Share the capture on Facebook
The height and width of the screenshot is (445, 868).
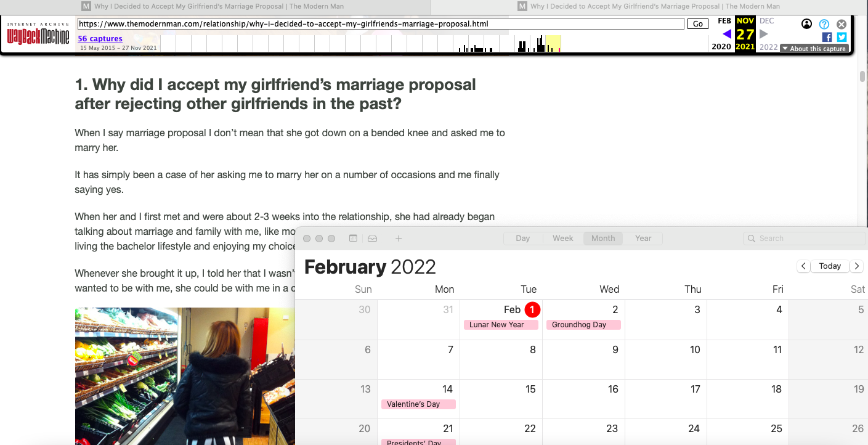pos(827,37)
